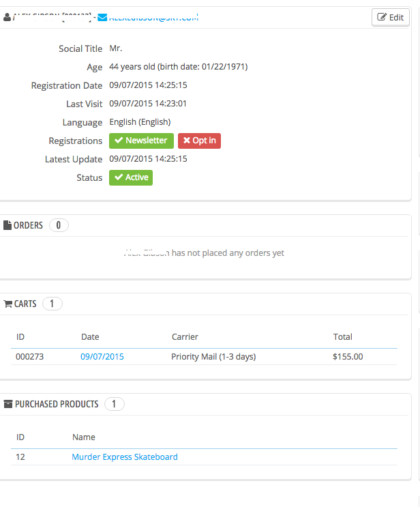Click the Purchased Products count badge
The image size is (420, 507).
pos(115,404)
